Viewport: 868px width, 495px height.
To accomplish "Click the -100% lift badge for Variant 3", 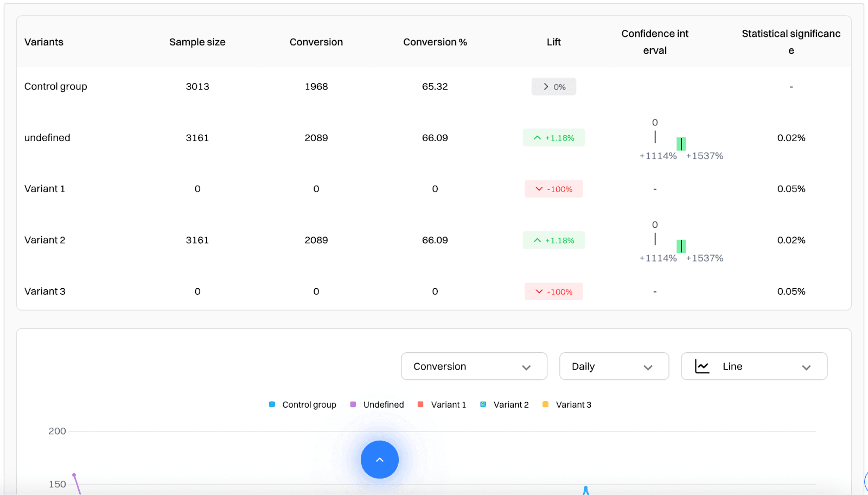I will coord(553,291).
